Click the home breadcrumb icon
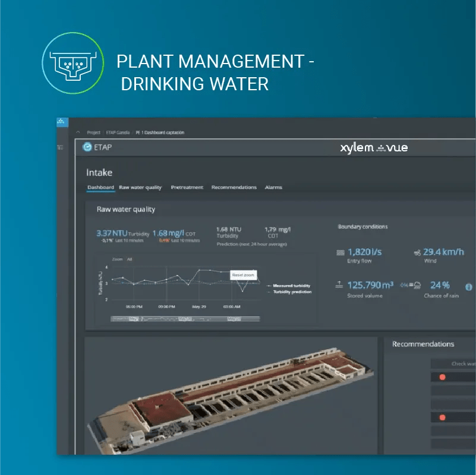476x475 pixels. coord(78,132)
